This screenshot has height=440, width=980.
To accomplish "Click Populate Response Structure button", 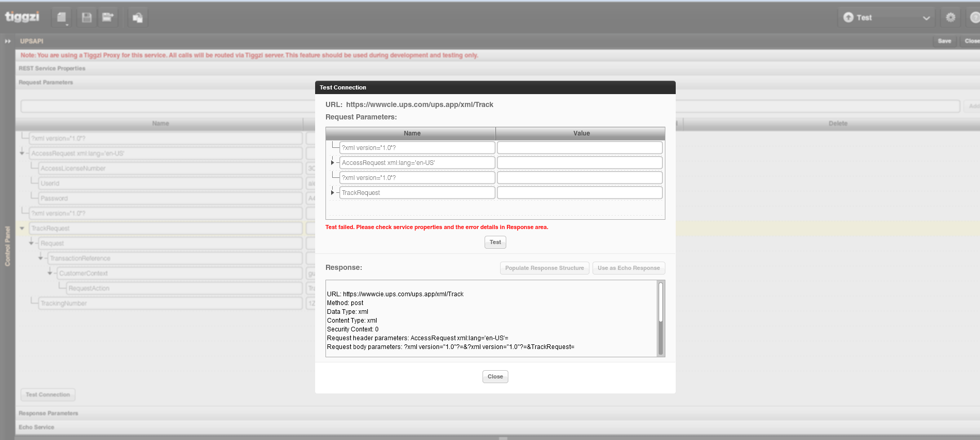I will click(544, 268).
